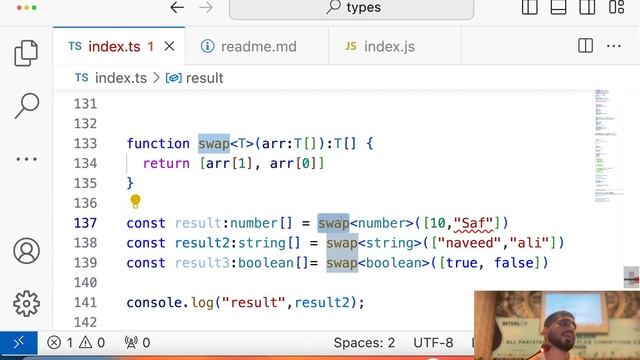Click the swap function name on line 133
The width and height of the screenshot is (640, 360).
tap(214, 143)
